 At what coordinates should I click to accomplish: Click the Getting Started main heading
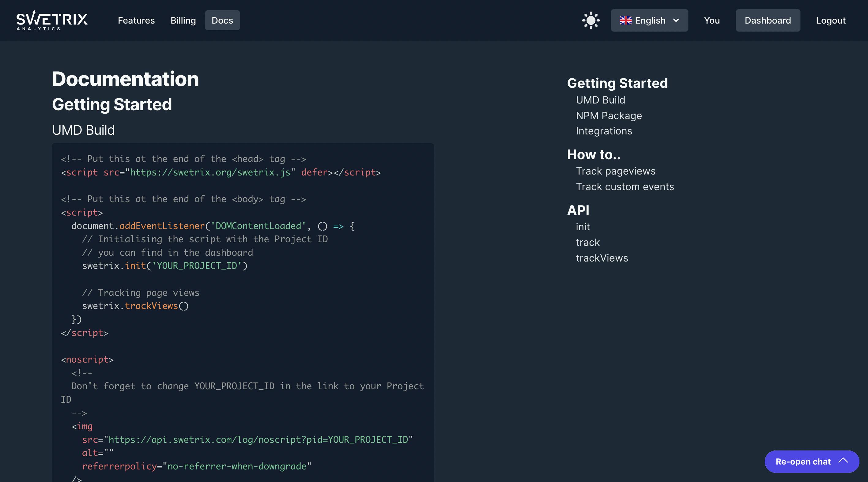pos(112,104)
